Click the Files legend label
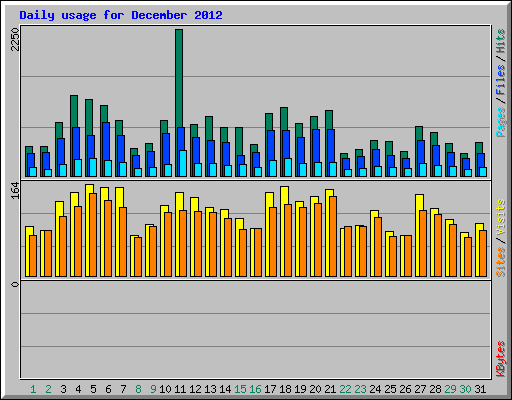This screenshot has width=512, height=400. pos(500,79)
